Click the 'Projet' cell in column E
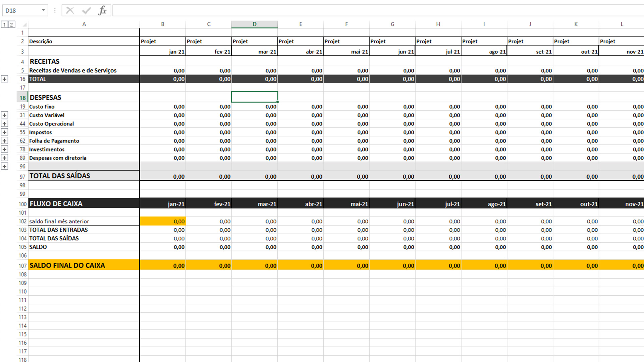 [301, 41]
